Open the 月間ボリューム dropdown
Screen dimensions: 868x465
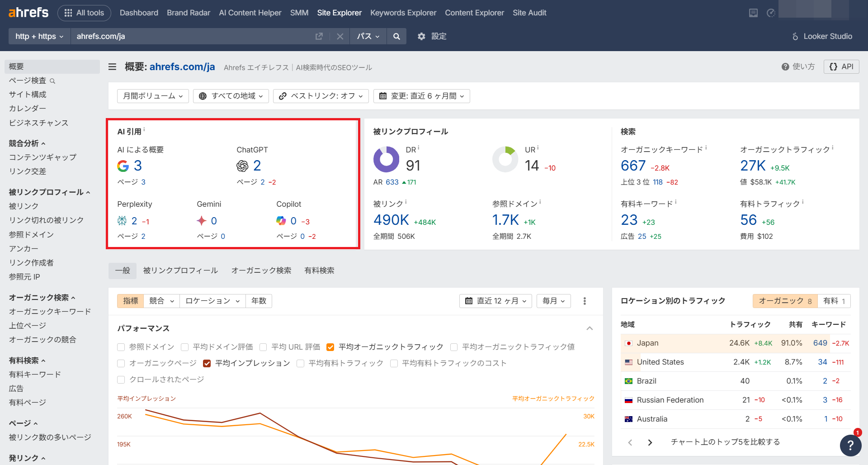click(152, 96)
